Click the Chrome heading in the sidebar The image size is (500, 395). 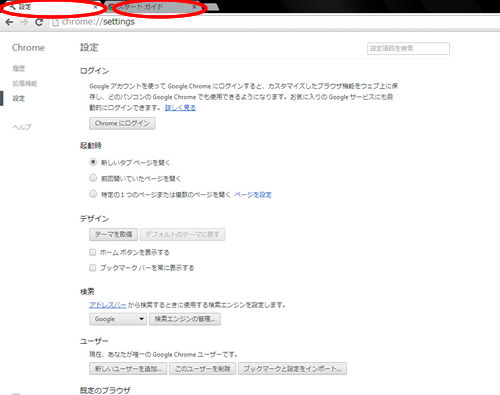pos(28,48)
